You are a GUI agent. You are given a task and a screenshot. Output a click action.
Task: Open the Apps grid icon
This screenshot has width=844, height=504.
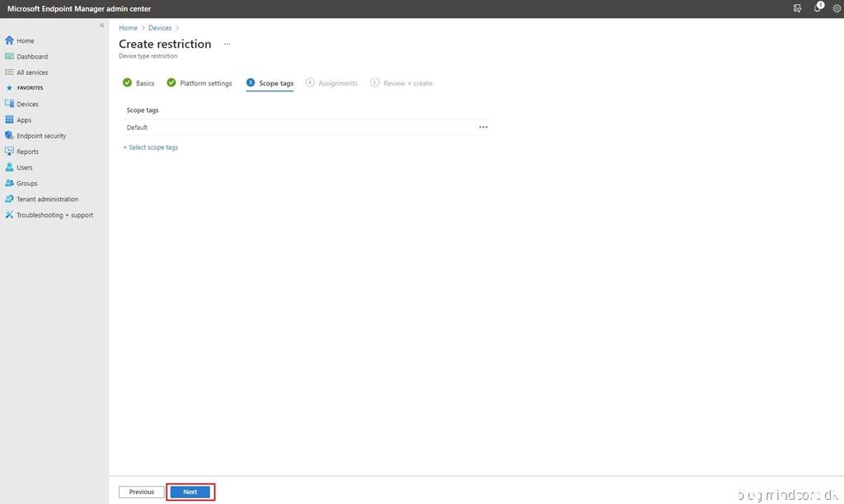(10, 120)
